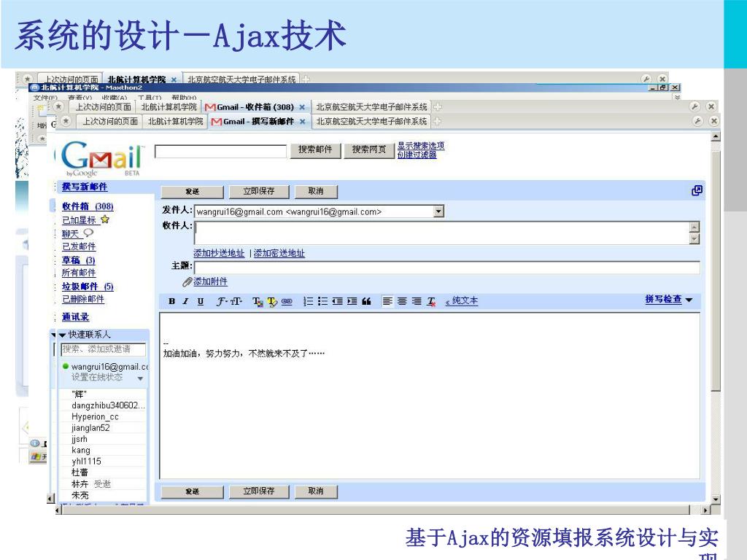Click the 搜索、添加或邀请 contact search field

103,349
